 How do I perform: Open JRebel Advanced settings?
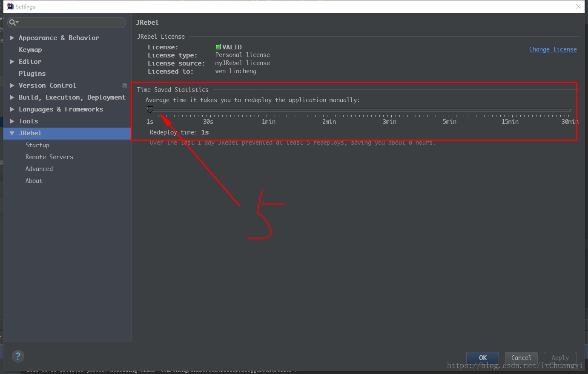[39, 169]
